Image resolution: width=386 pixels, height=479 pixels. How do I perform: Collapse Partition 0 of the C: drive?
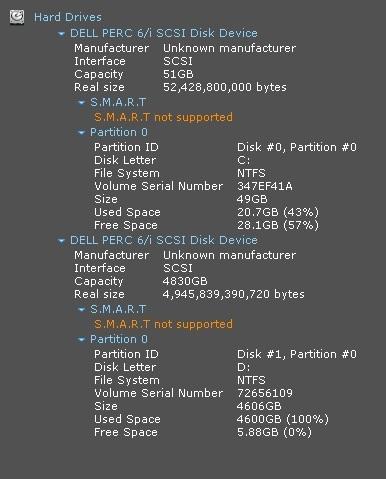click(81, 133)
